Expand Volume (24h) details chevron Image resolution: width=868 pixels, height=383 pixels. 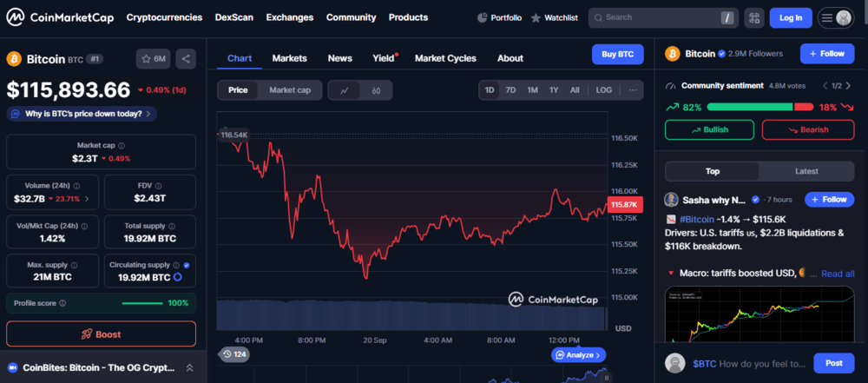pos(86,198)
